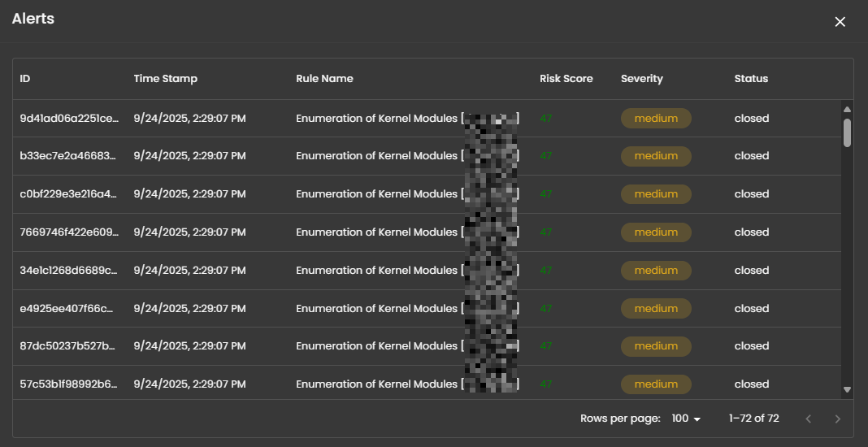Click the timestamp in 87dc50237b527b row
The image size is (868, 447).
pos(189,346)
